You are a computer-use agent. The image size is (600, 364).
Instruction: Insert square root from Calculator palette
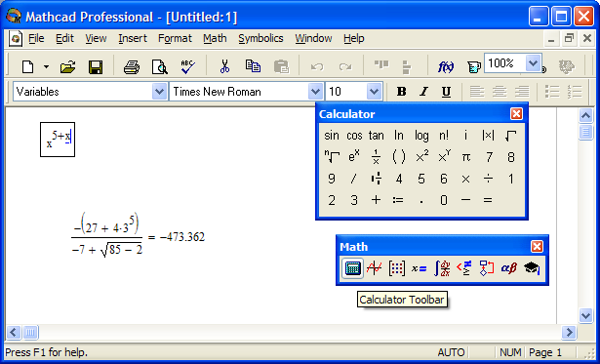pyautogui.click(x=510, y=136)
